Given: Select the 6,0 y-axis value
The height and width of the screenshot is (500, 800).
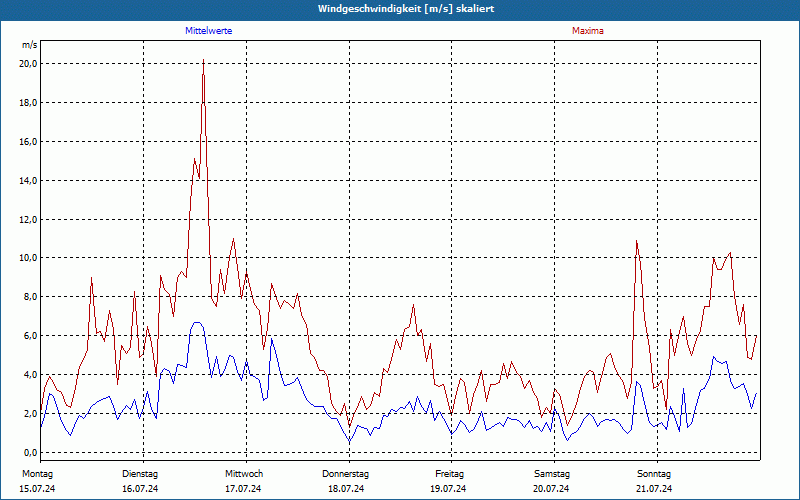Looking at the screenshot, I should (x=30, y=336).
